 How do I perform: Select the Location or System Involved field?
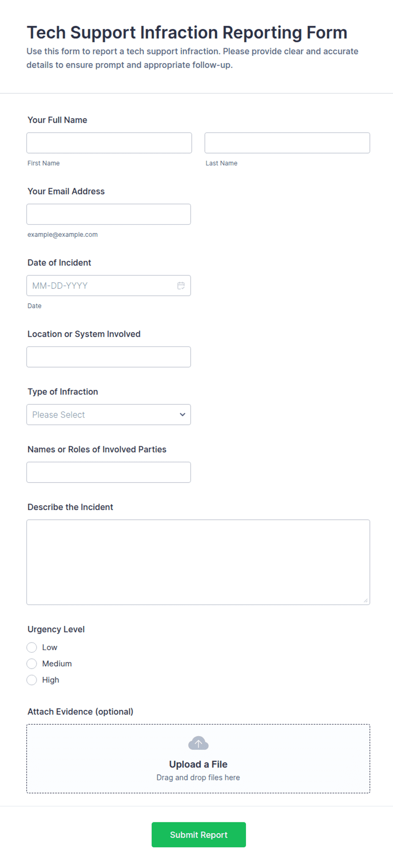[x=109, y=357]
